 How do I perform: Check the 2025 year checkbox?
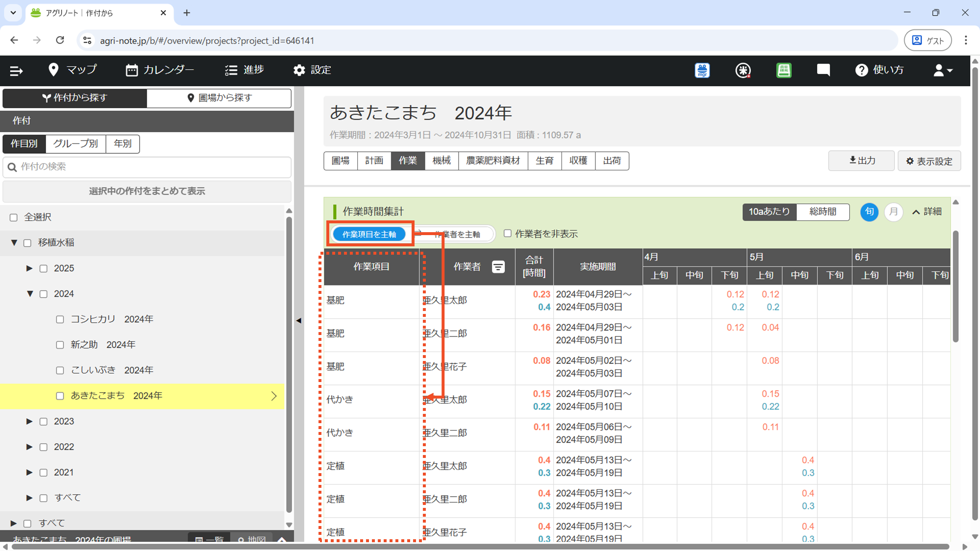(x=44, y=268)
